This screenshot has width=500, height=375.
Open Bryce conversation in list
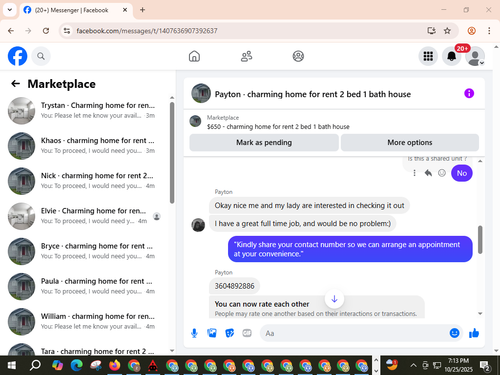[x=85, y=251]
